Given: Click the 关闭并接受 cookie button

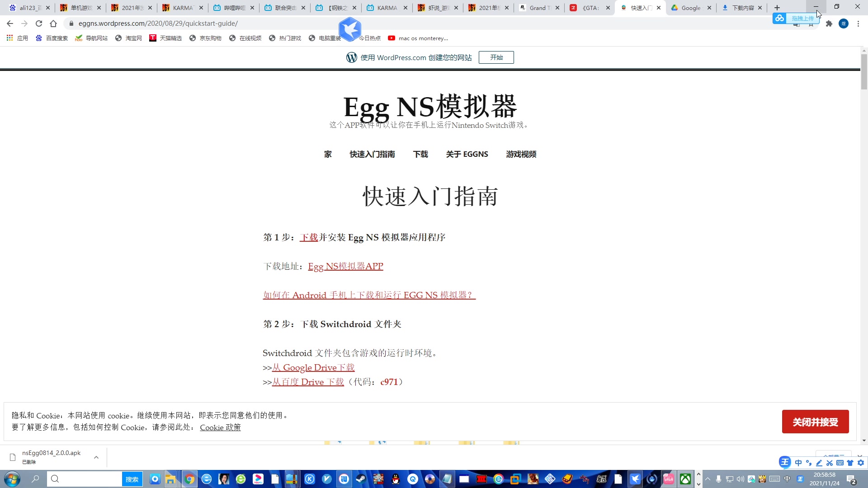Looking at the screenshot, I should (815, 422).
